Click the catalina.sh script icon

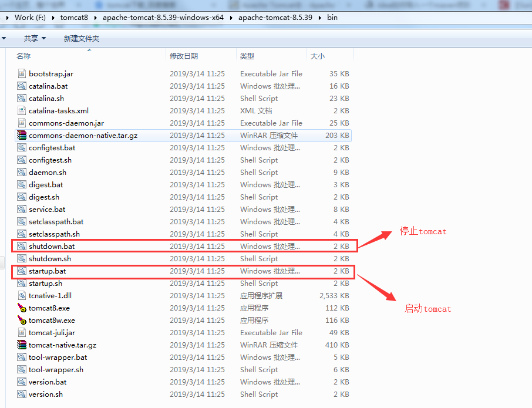22,99
